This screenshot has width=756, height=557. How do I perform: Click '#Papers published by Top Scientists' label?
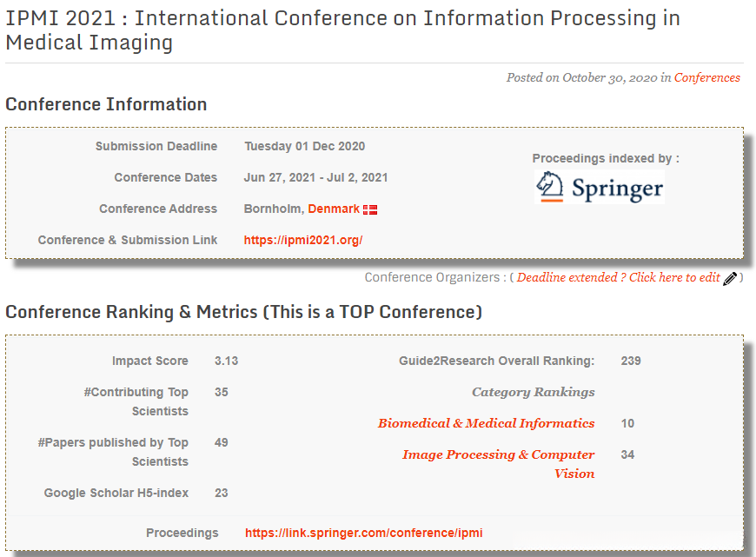(x=113, y=452)
